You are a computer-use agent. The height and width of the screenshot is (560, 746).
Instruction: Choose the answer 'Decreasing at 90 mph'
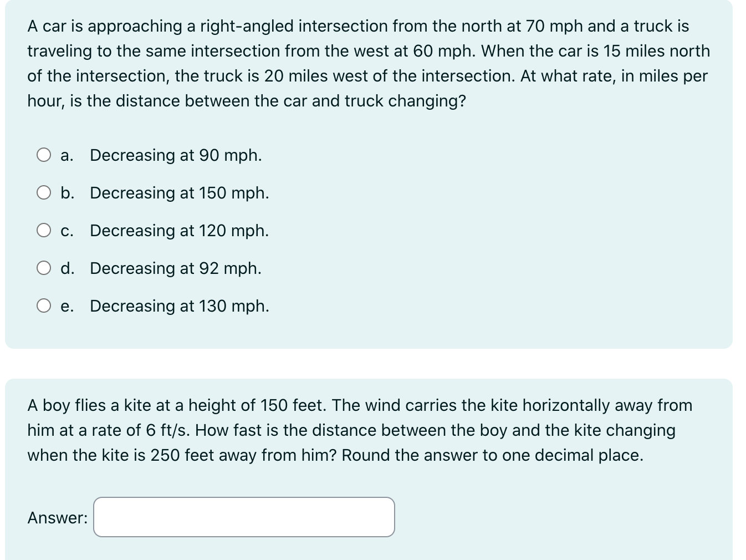point(176,155)
